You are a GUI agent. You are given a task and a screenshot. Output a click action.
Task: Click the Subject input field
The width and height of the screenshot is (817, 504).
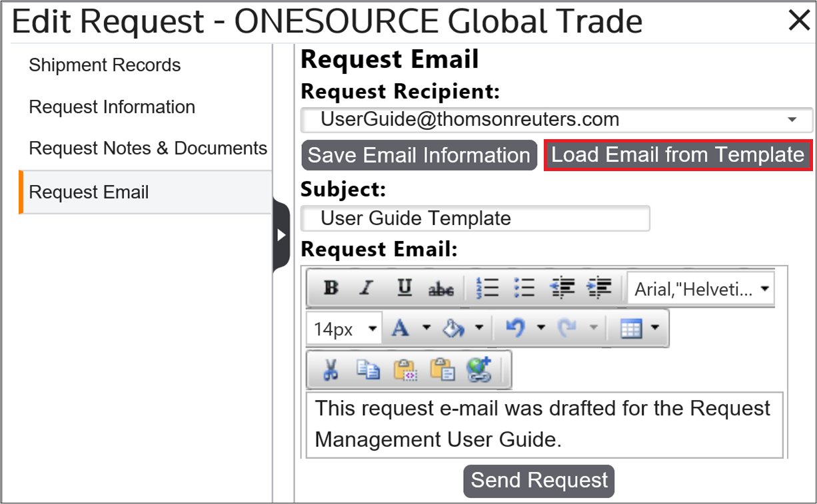point(475,218)
